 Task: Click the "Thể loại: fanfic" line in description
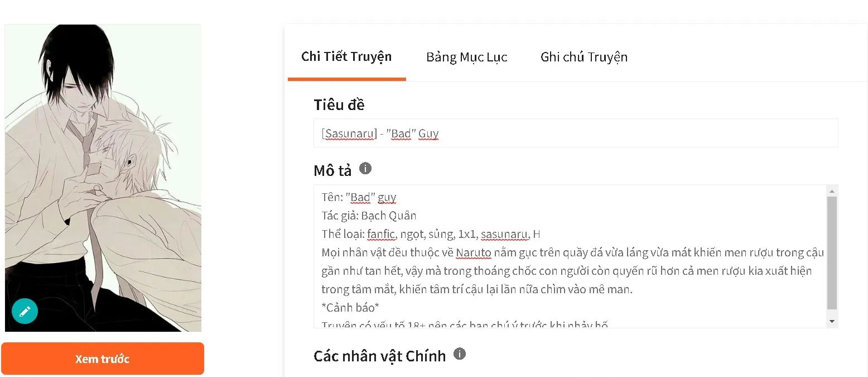[x=431, y=234]
